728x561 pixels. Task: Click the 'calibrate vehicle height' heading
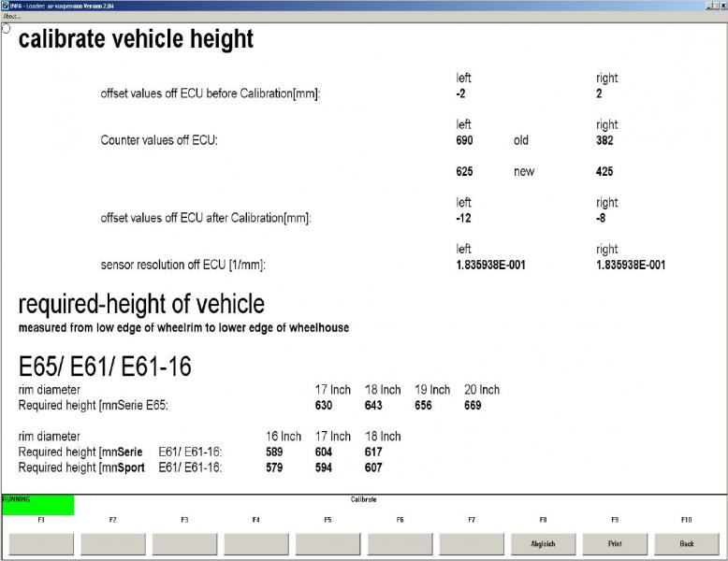136,39
